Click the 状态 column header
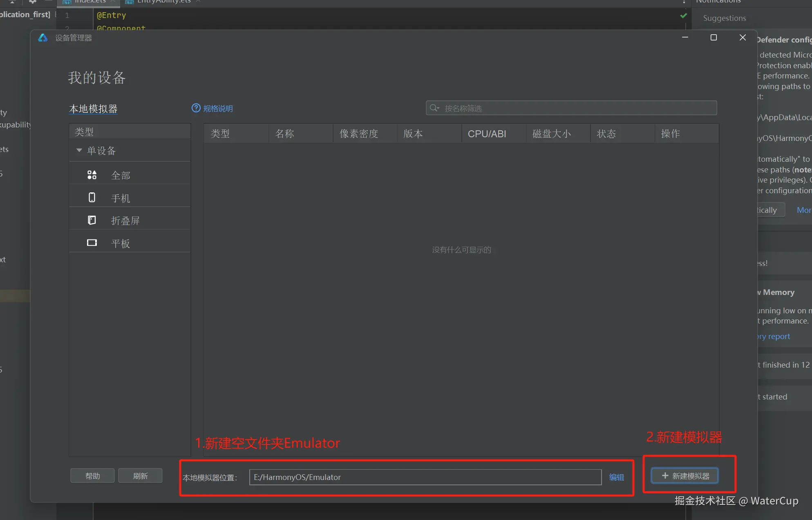The image size is (812, 520). click(x=606, y=134)
